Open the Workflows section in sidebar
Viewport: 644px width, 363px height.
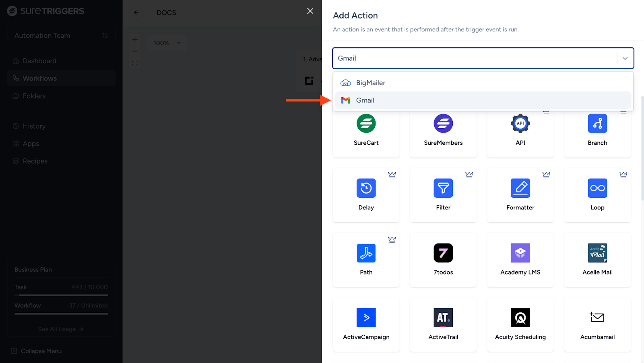[40, 78]
